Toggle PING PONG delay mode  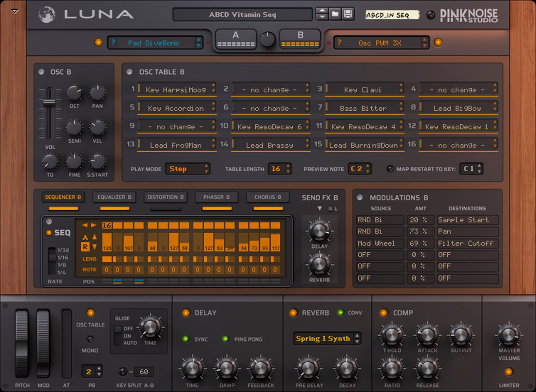226,339
